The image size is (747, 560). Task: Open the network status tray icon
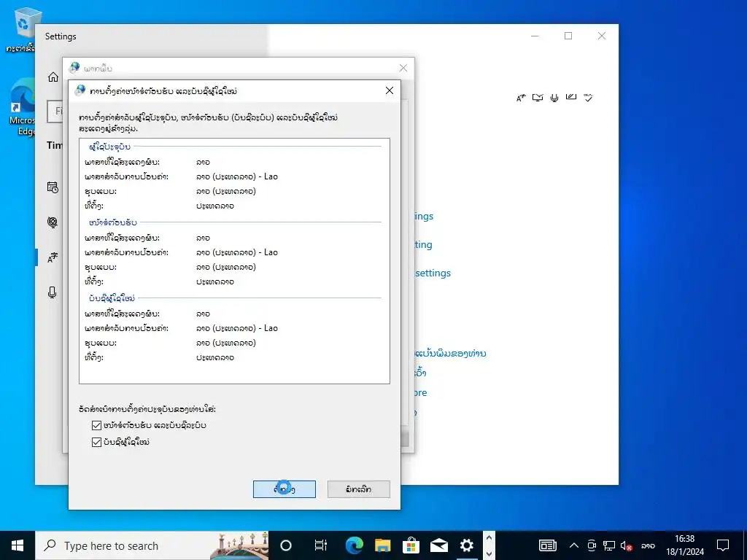608,545
